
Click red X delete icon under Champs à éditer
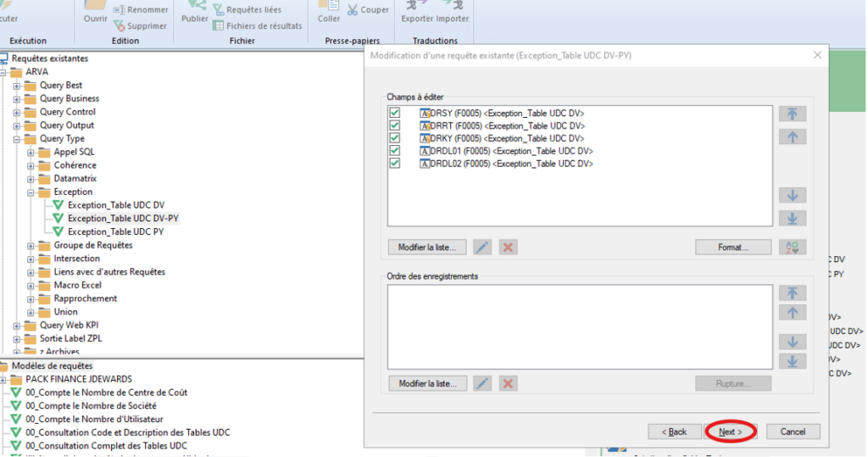point(509,248)
